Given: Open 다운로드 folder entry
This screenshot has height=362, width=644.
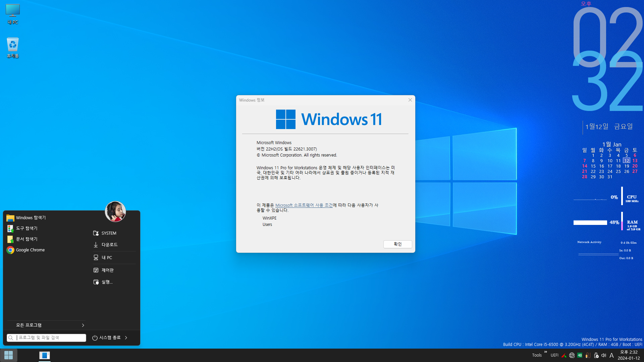Looking at the screenshot, I should [x=114, y=245].
